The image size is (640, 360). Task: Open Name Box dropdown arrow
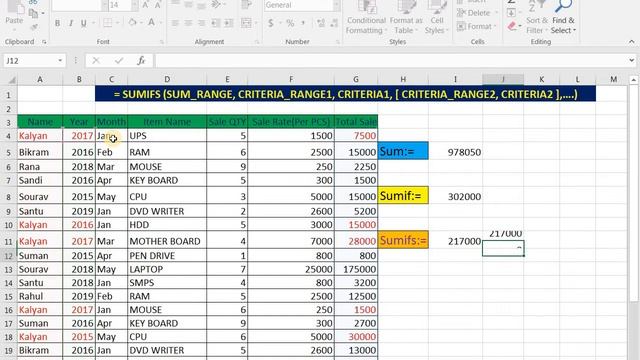pyautogui.click(x=60, y=61)
